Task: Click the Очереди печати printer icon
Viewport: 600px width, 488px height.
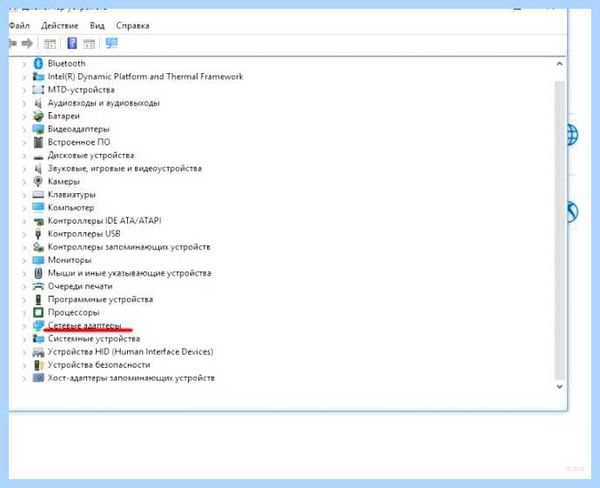Action: (x=38, y=286)
